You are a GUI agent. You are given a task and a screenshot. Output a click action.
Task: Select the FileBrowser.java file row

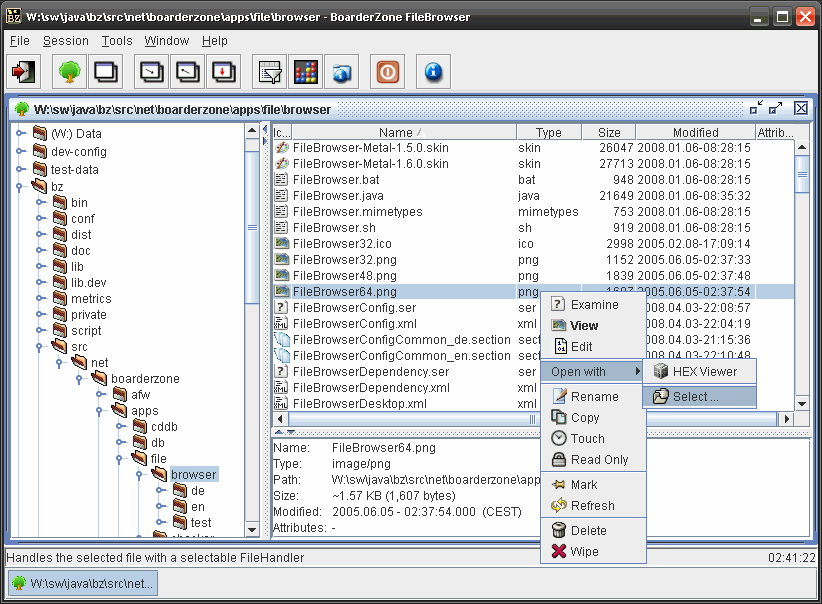pos(534,196)
